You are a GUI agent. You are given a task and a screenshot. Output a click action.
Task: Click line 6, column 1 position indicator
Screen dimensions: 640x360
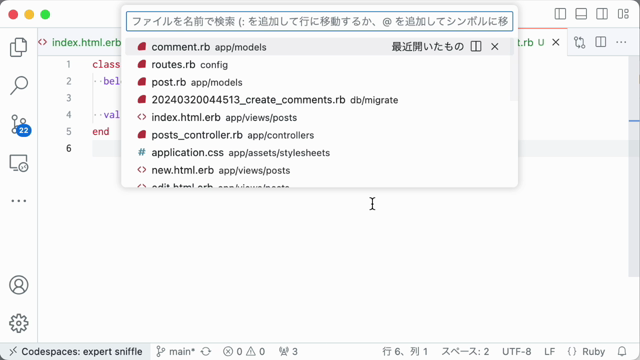pyautogui.click(x=405, y=351)
